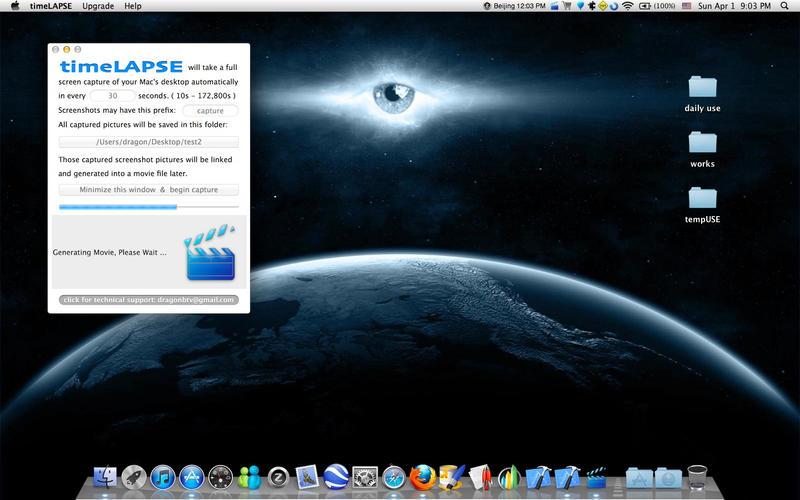
Task: Open Mail stamp icon in dock
Action: [307, 478]
